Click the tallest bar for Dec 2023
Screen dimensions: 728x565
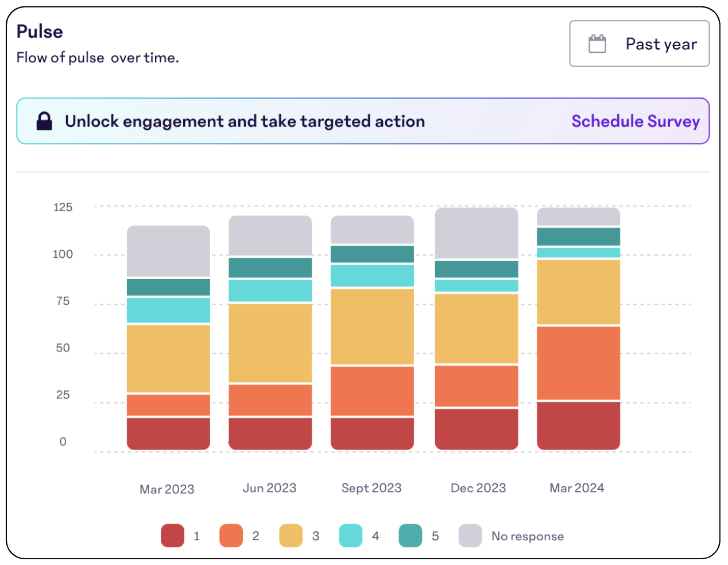point(477,327)
